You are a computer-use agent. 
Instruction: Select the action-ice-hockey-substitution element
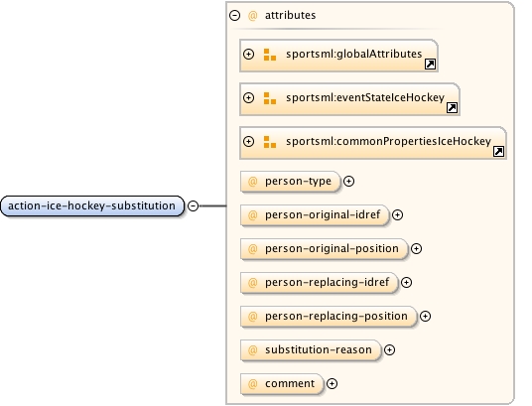point(92,205)
